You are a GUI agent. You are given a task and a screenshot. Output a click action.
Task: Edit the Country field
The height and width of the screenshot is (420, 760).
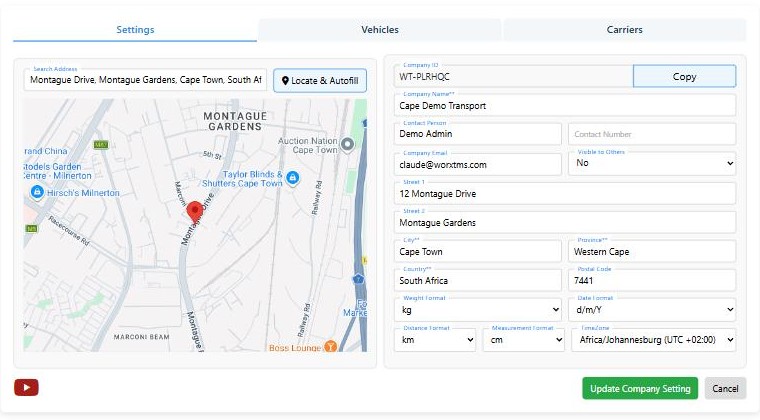(478, 280)
